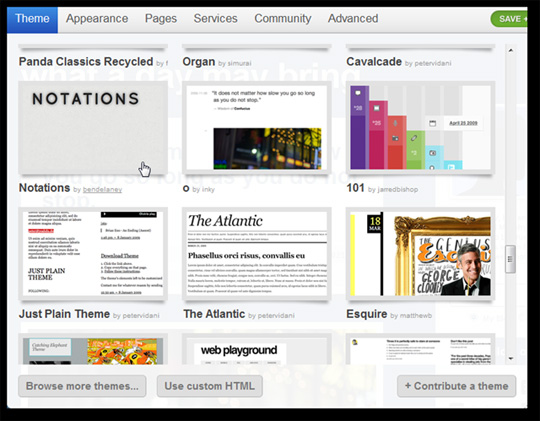Screen dimensions: 540x421
Task: Click the green SAVE button
Action: tap(509, 19)
